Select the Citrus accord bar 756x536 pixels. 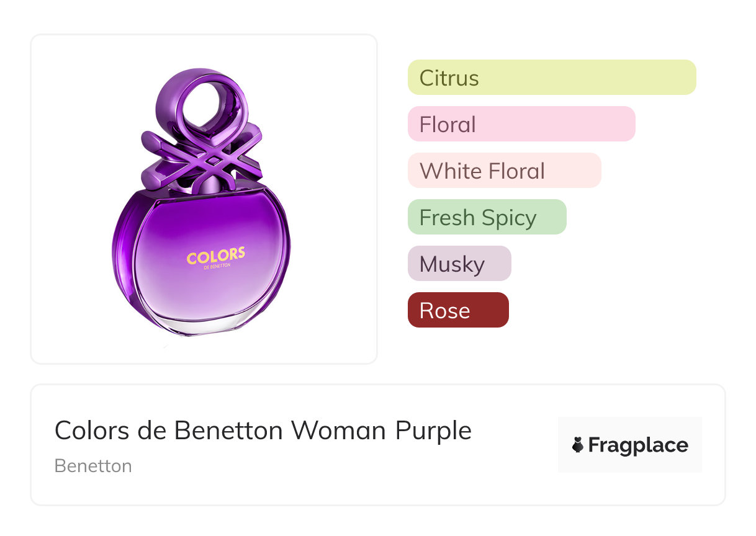pyautogui.click(x=551, y=78)
